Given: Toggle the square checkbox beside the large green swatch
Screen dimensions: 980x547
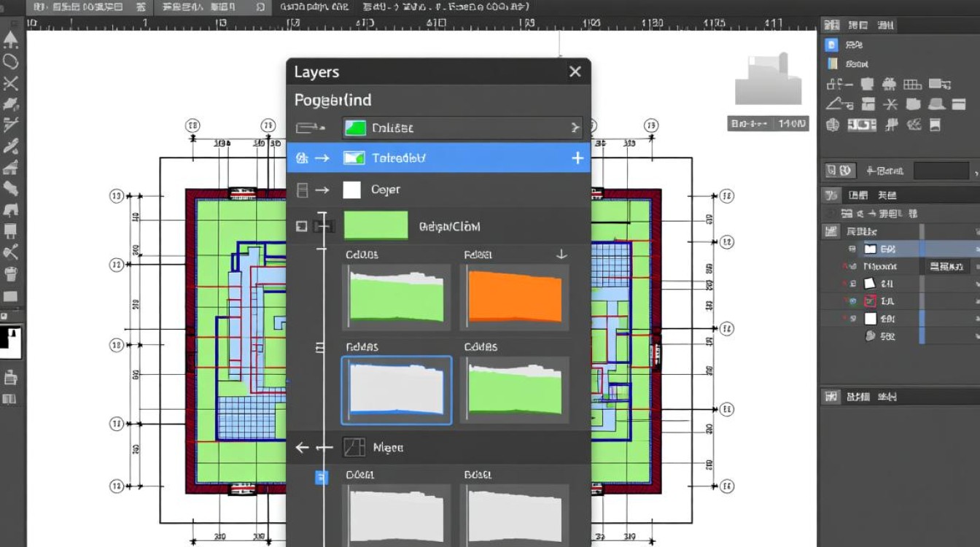Looking at the screenshot, I should click(301, 227).
